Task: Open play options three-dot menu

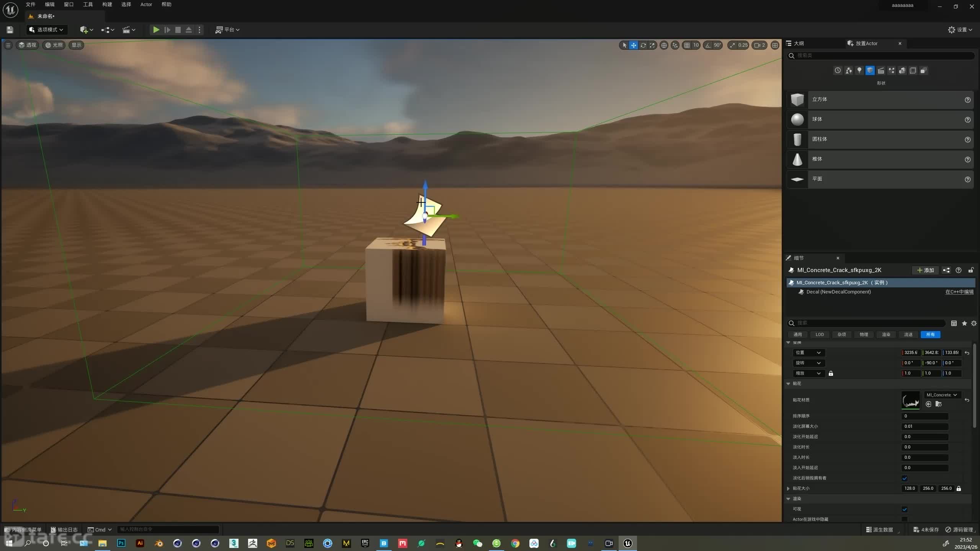Action: [199, 29]
